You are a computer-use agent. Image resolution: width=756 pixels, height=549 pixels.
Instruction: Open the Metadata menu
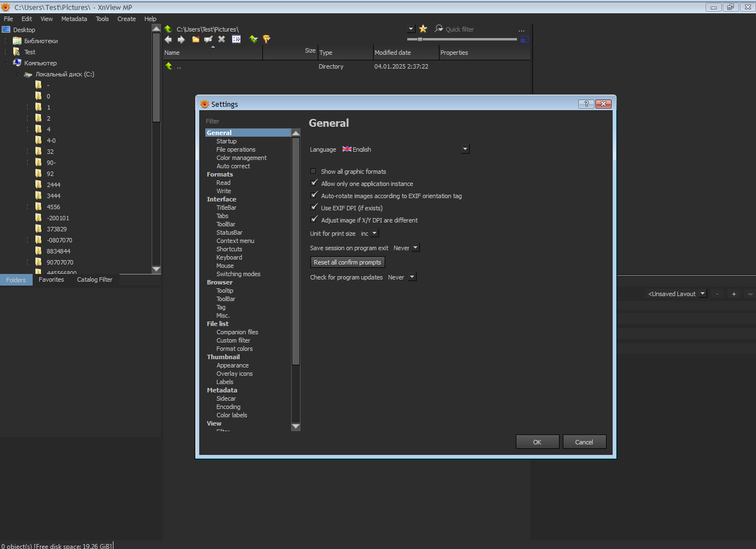[x=74, y=19]
